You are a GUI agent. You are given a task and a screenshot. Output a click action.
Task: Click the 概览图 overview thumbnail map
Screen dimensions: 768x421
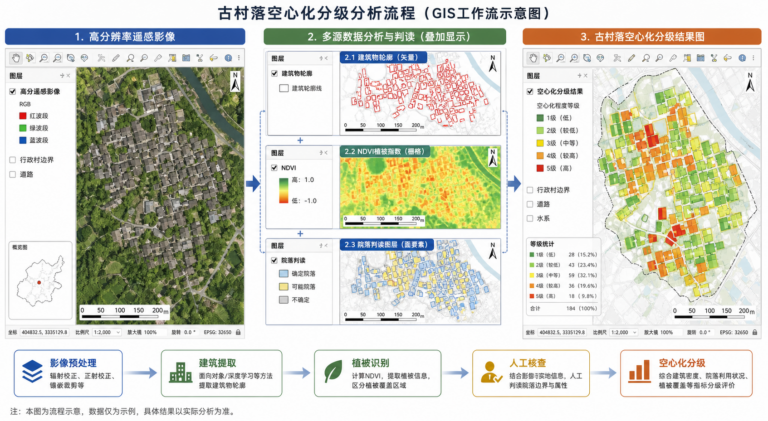pyautogui.click(x=40, y=281)
